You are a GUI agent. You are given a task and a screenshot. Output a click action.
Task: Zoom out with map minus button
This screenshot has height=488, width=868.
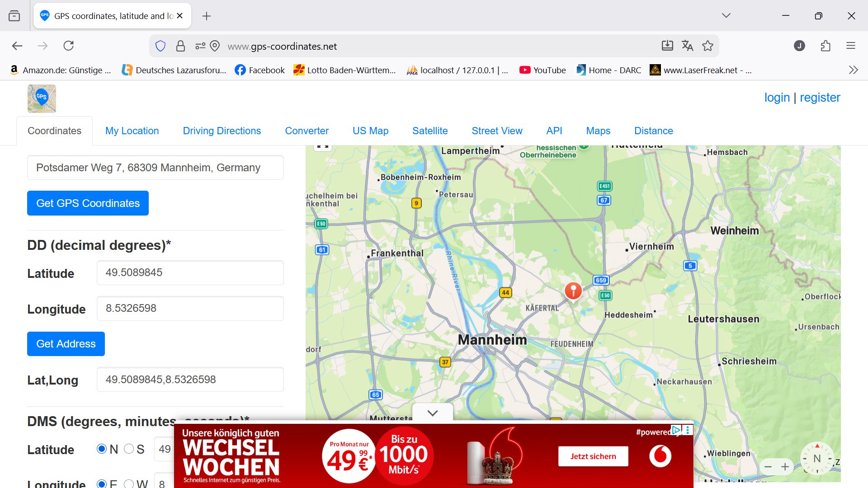pos(768,467)
